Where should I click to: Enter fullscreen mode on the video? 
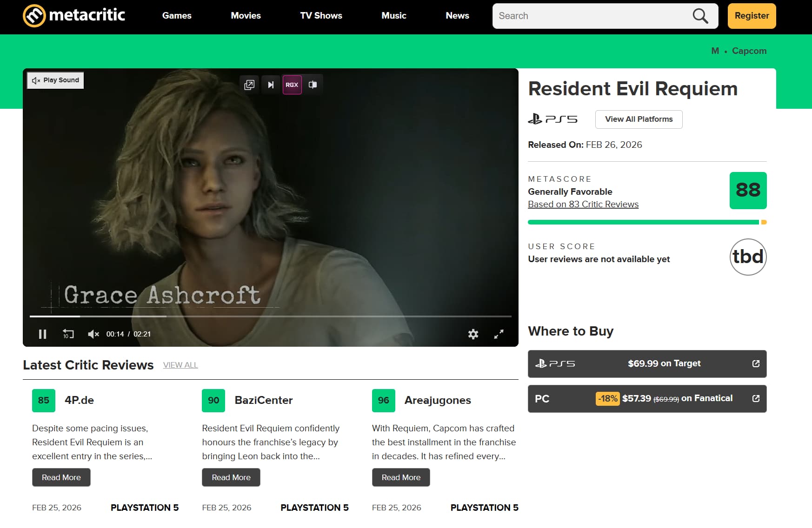click(499, 334)
